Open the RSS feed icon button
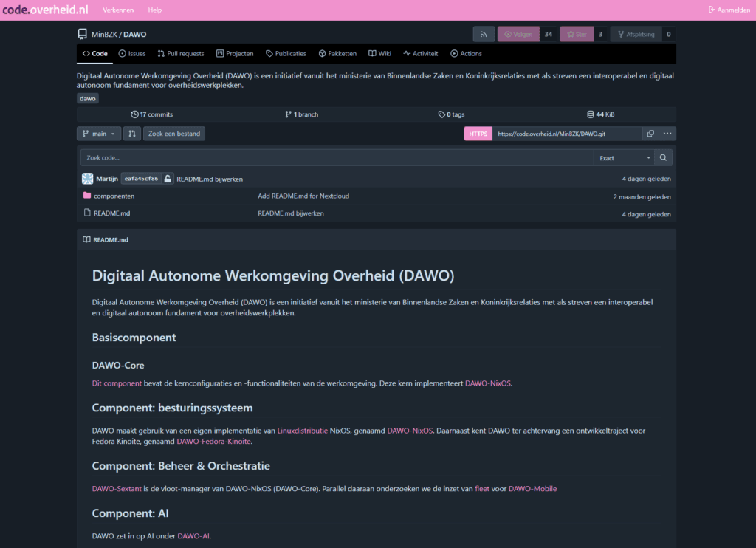 coord(484,34)
